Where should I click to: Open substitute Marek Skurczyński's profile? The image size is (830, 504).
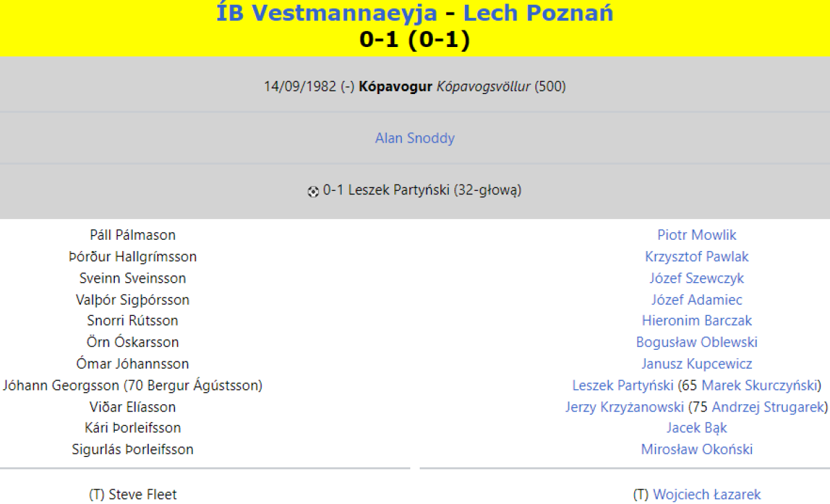[759, 385]
